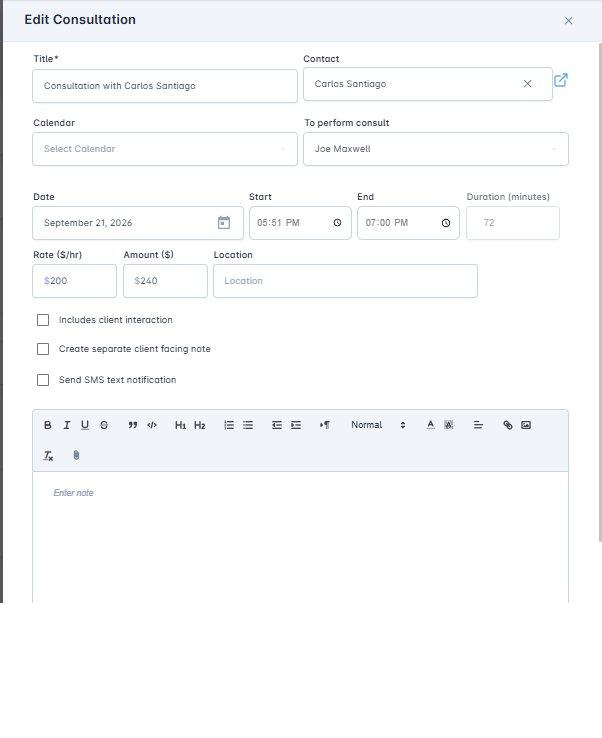Click the Start time field 05:51 PM
602x738 pixels.
300,223
